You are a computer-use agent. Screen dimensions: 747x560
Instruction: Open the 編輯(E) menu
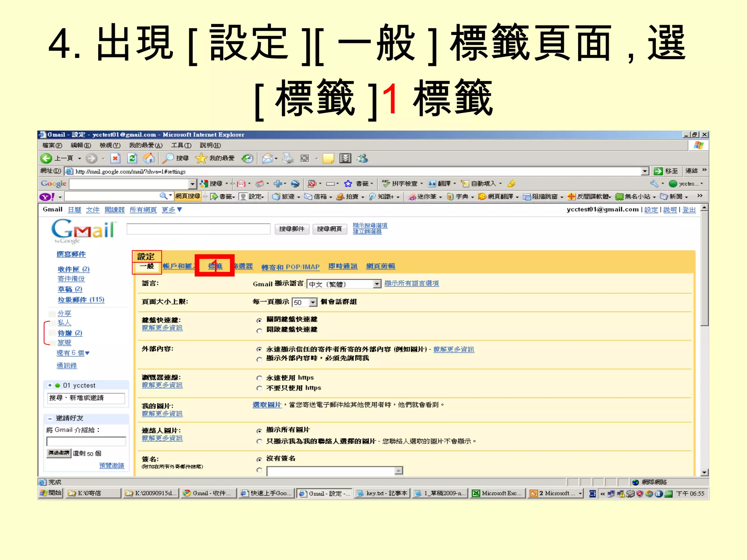point(81,145)
